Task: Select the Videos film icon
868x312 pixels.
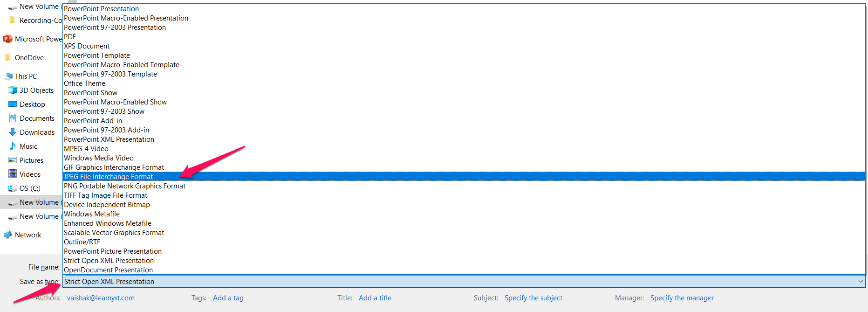Action: 13,174
